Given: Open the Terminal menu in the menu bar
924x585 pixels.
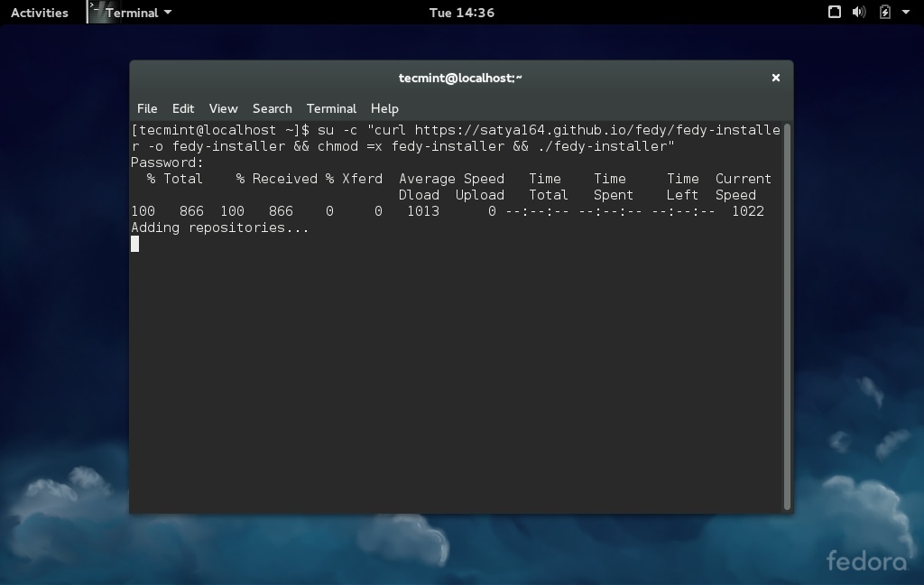Looking at the screenshot, I should (331, 108).
